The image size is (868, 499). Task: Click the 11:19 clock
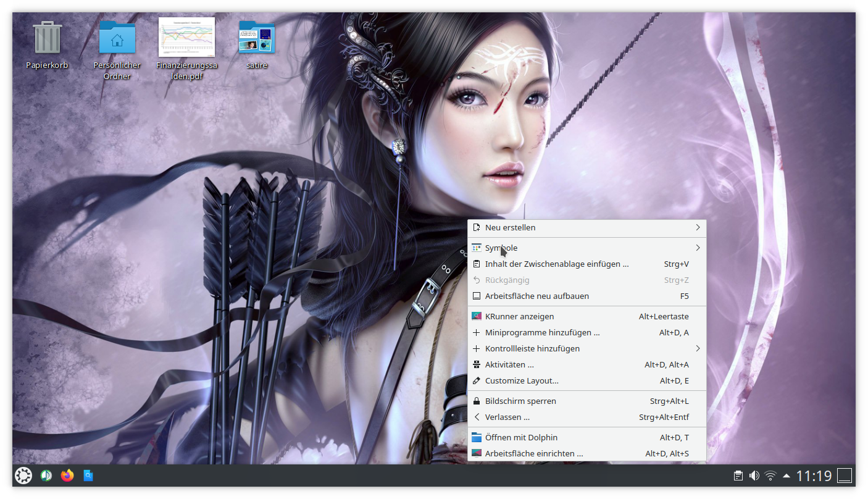[814, 476]
